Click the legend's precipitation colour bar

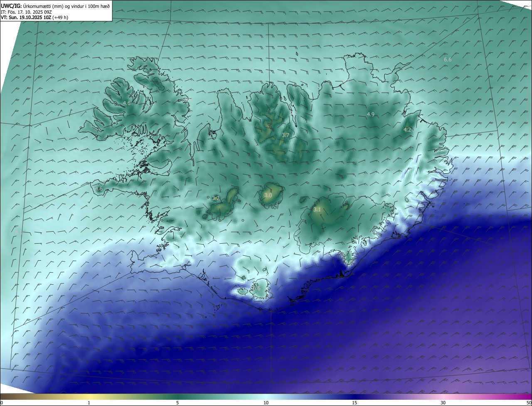(266, 396)
